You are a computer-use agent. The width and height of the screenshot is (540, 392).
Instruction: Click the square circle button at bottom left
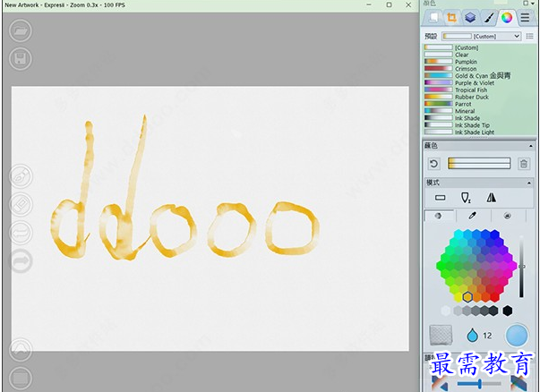21,378
